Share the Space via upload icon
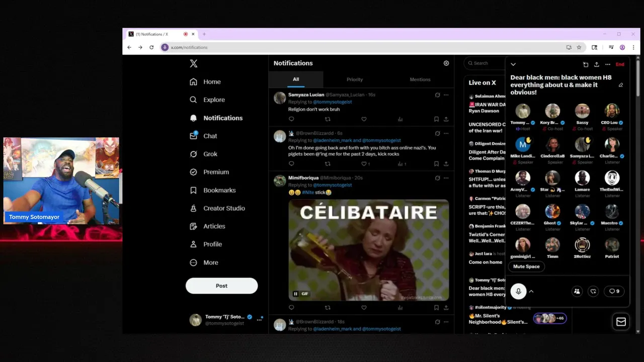Image resolution: width=644 pixels, height=362 pixels. [597, 64]
